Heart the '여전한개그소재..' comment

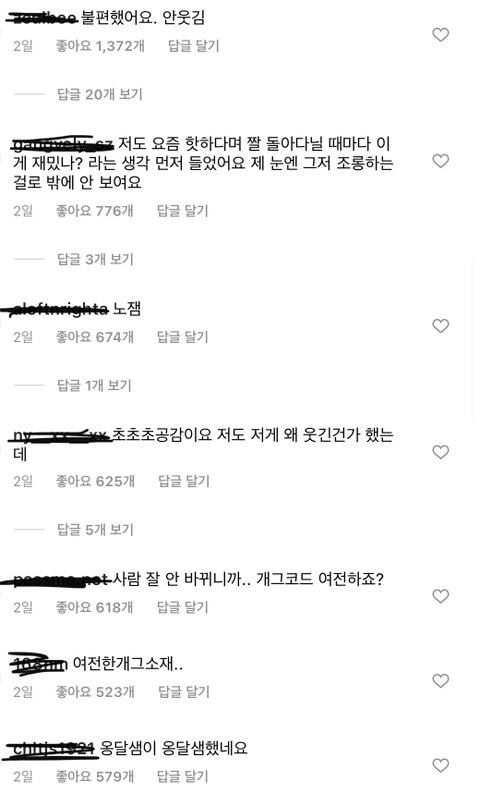[440, 681]
